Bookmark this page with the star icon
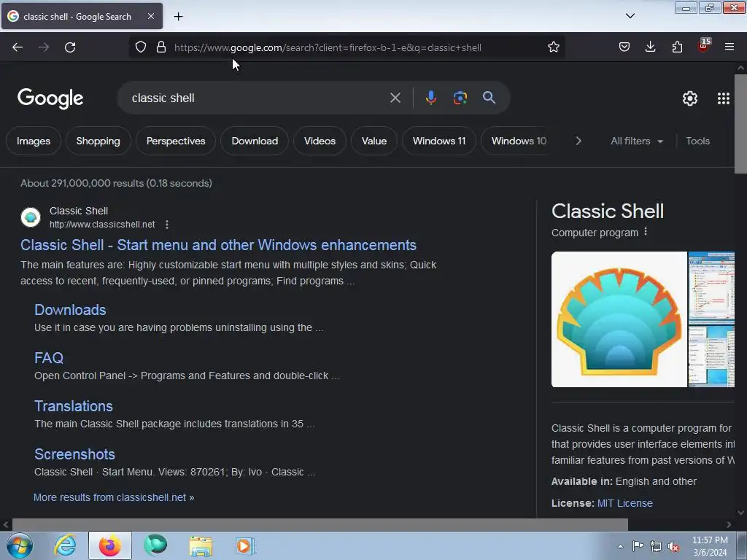 pos(553,47)
